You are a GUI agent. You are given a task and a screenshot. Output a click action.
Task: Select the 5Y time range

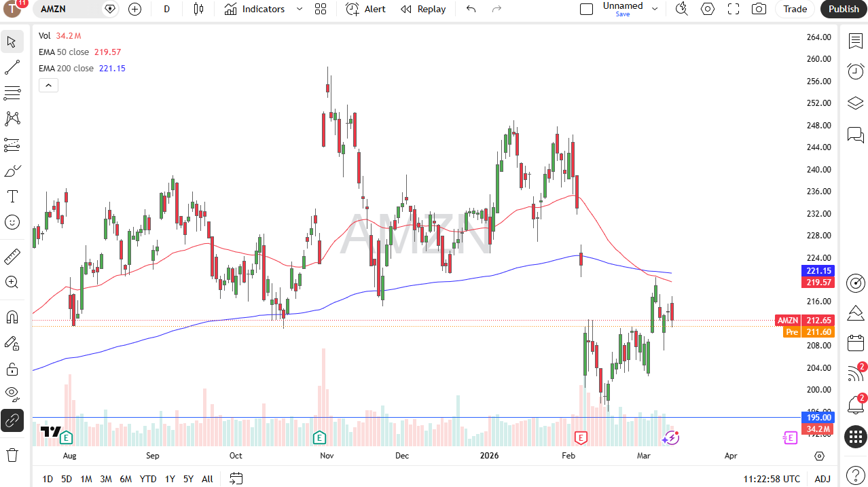pyautogui.click(x=188, y=479)
